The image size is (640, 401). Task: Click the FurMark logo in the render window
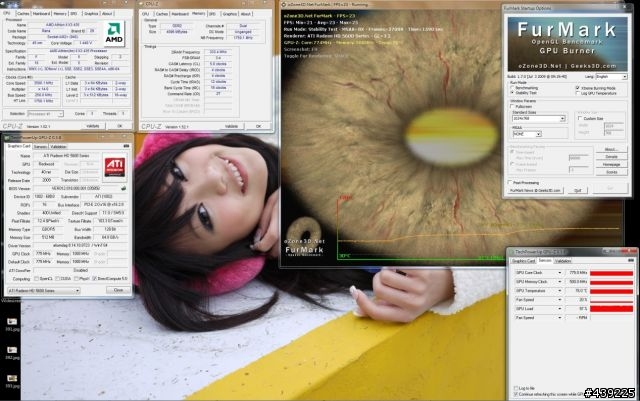304,238
